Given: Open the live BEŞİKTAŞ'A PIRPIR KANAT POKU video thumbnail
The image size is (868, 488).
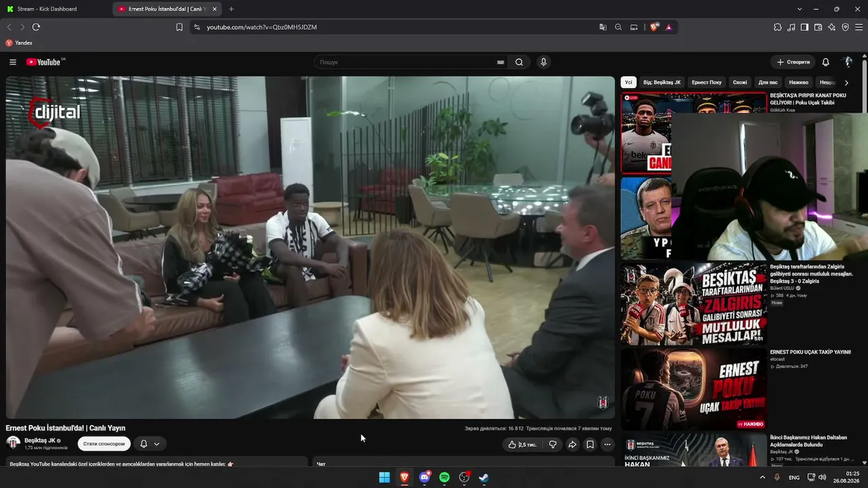Looking at the screenshot, I should click(646, 133).
